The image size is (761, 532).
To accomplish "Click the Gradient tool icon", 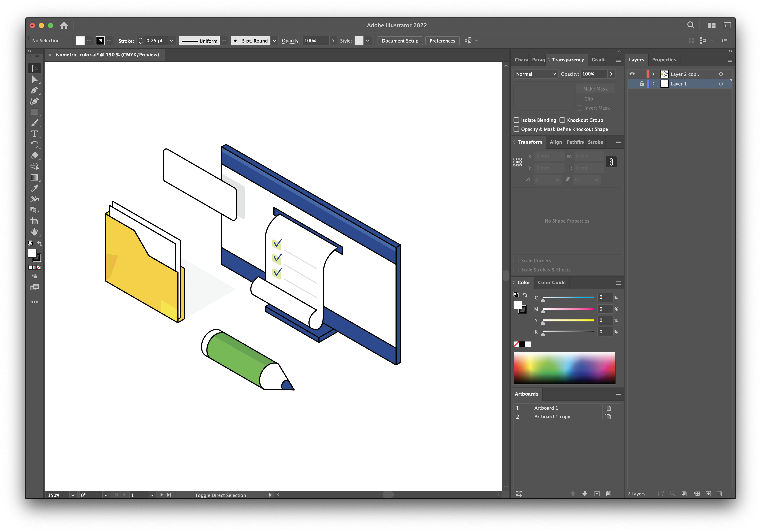I will [35, 177].
